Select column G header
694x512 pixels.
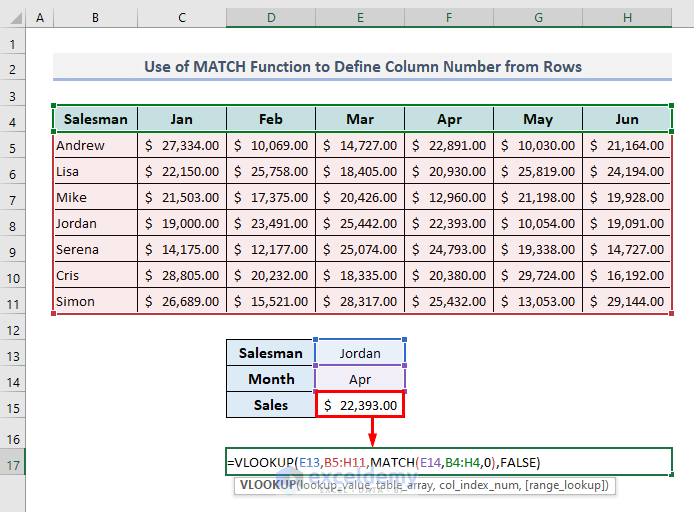tap(538, 18)
